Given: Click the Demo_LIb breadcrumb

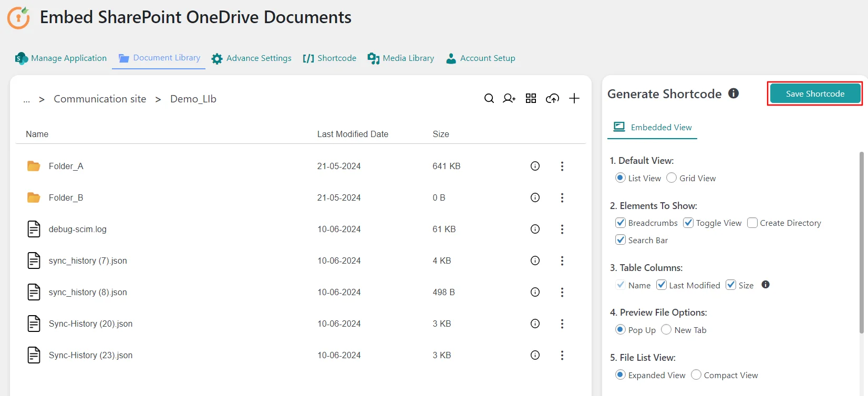Looking at the screenshot, I should (193, 99).
